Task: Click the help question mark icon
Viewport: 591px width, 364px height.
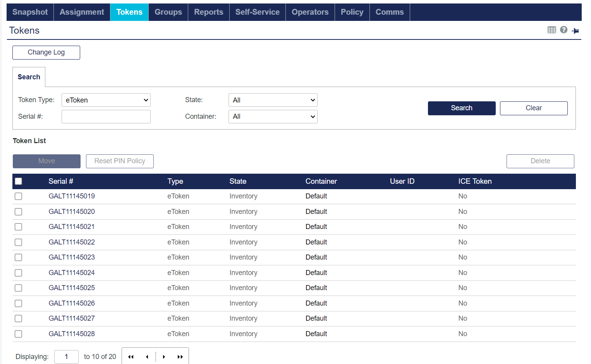Action: (x=564, y=30)
